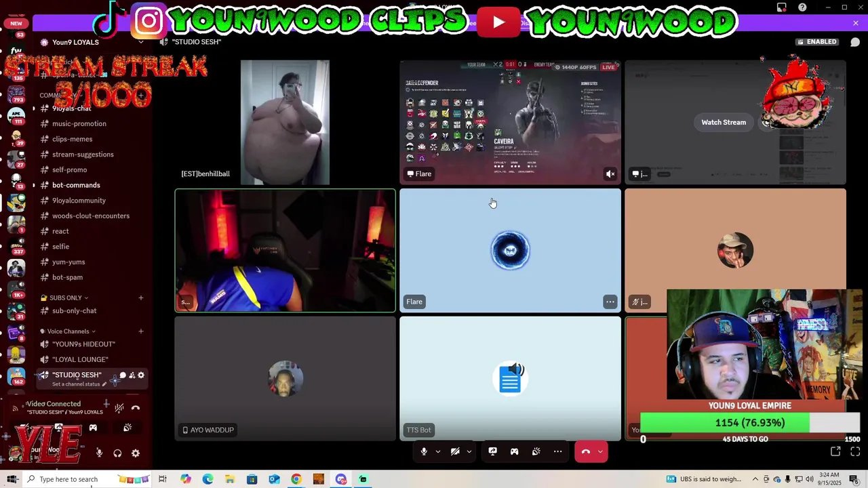Open more options in call controls
The height and width of the screenshot is (488, 868).
[x=558, y=451]
